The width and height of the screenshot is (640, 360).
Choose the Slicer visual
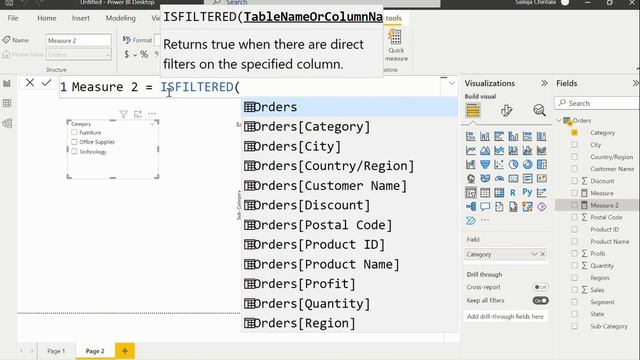471,193
